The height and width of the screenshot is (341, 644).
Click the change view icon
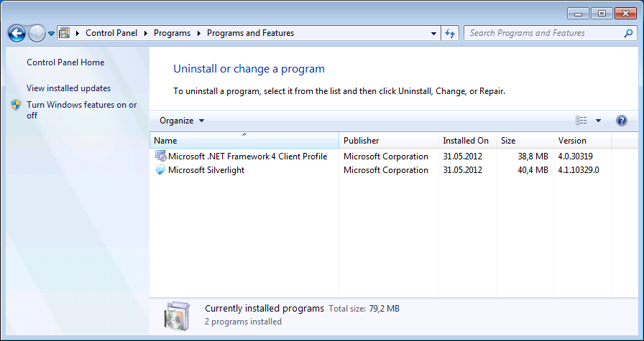tap(581, 120)
